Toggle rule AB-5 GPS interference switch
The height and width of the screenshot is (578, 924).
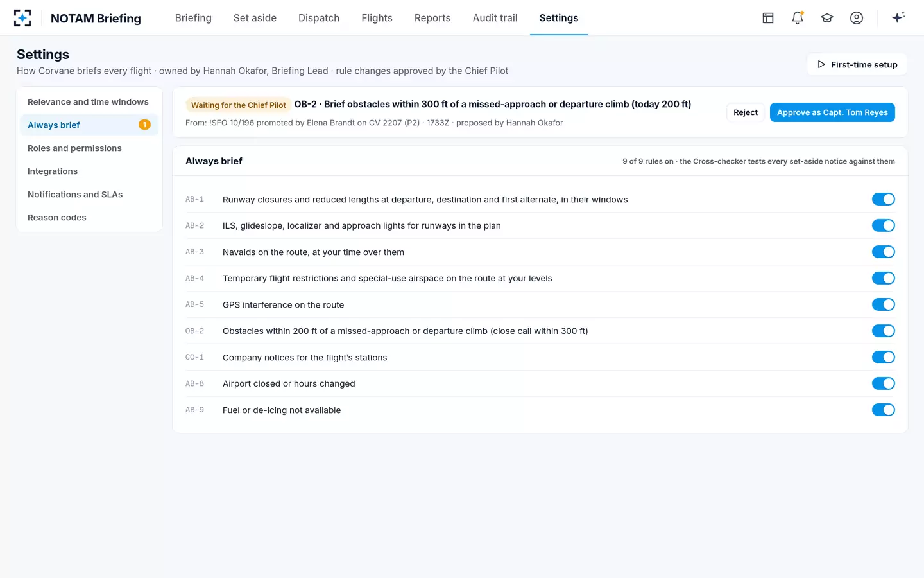[883, 304]
